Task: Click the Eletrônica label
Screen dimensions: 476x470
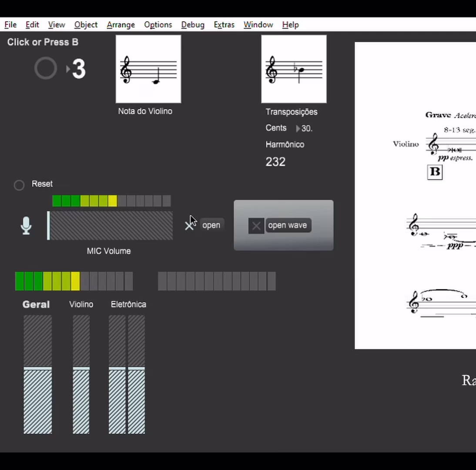Action: click(x=128, y=304)
